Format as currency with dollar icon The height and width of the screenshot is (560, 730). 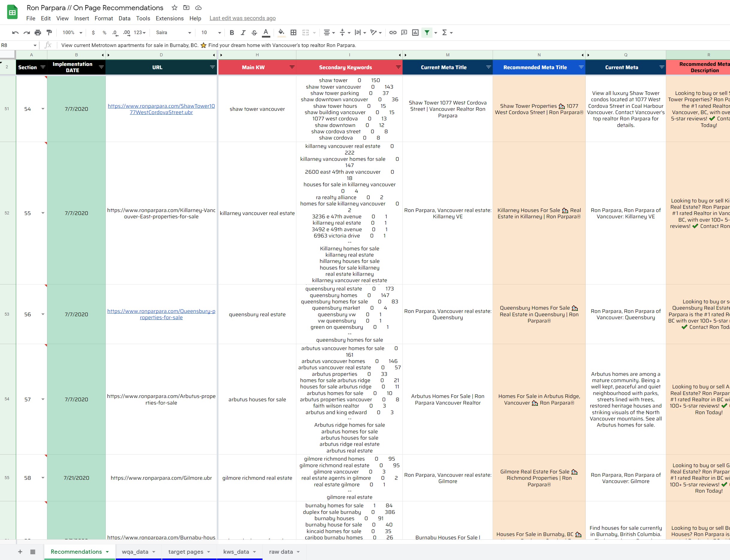coord(93,32)
